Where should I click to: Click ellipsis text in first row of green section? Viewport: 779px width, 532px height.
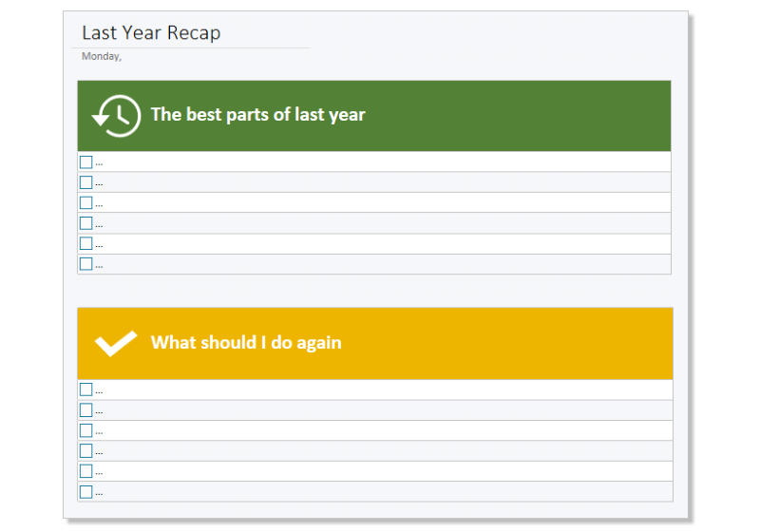(99, 164)
